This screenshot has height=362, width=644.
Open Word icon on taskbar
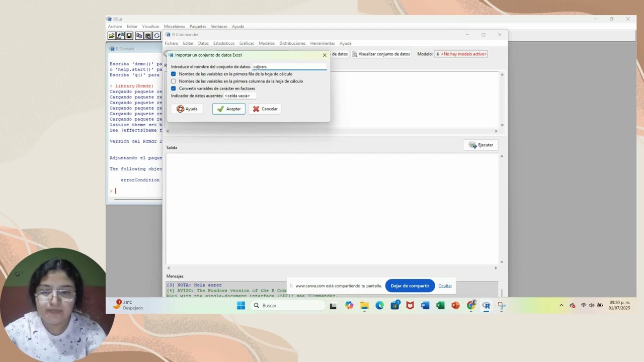[x=425, y=305]
